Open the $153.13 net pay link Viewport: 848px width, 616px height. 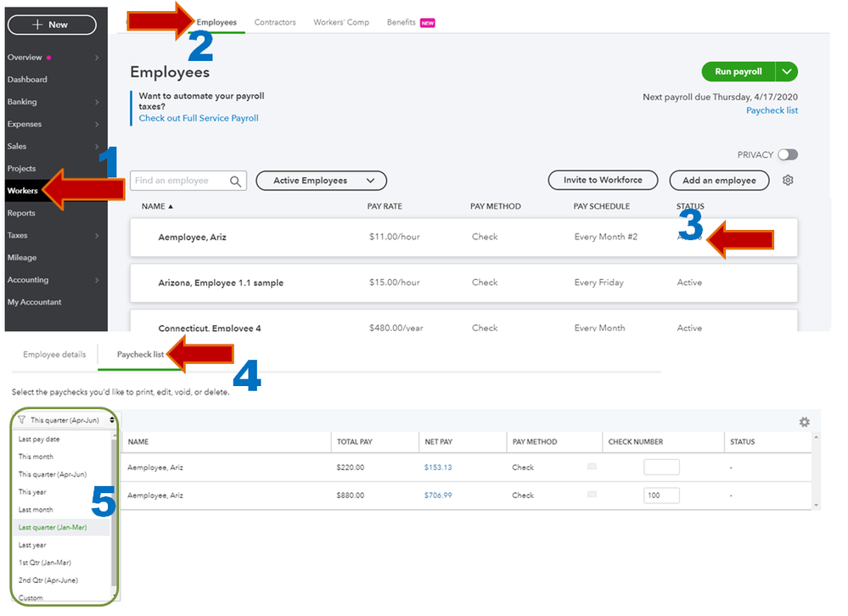click(x=437, y=468)
